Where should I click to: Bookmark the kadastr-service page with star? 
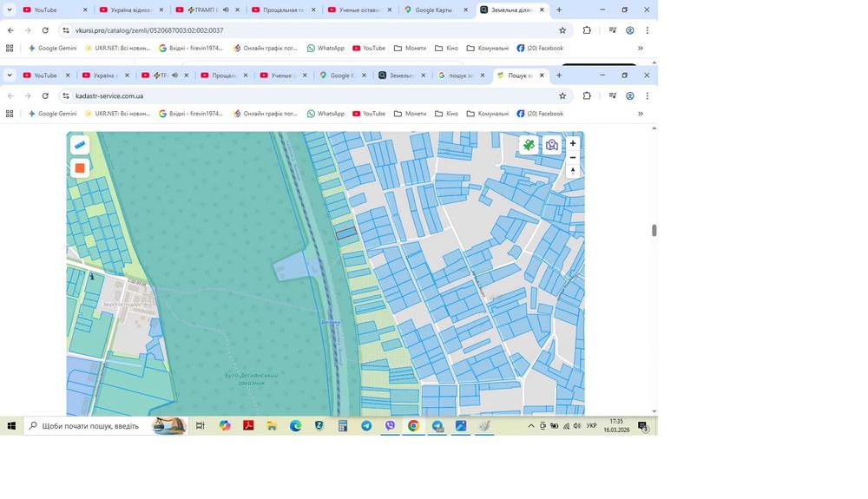pyautogui.click(x=562, y=95)
